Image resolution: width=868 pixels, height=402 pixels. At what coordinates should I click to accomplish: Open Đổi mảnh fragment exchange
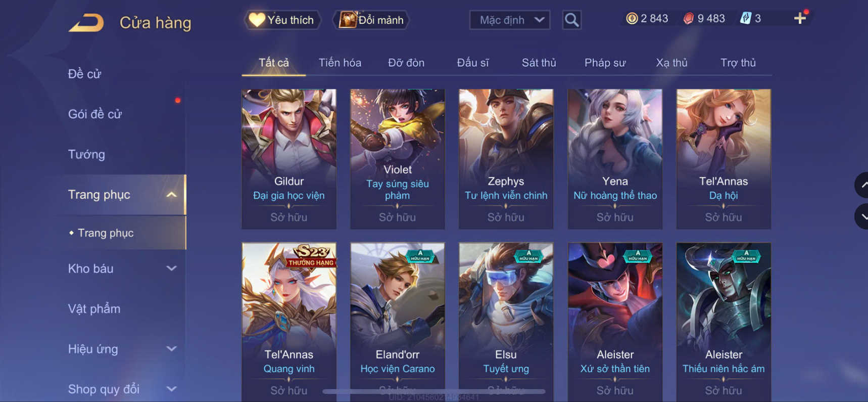(x=371, y=20)
